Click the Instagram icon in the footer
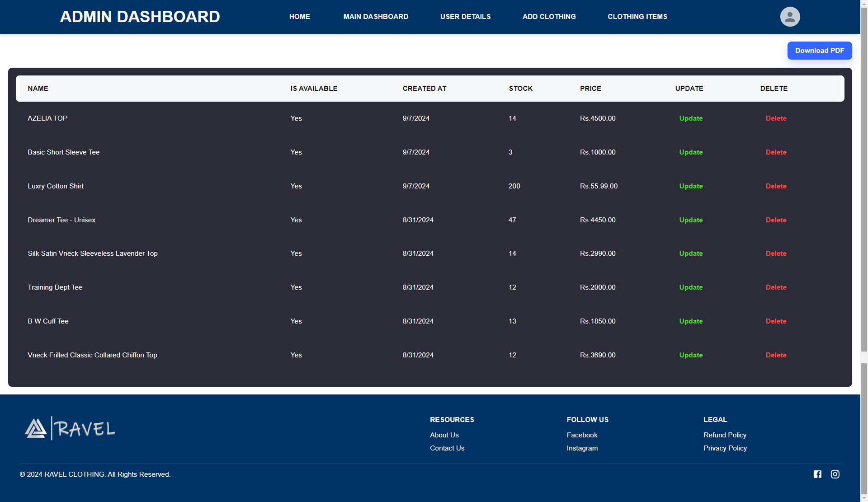 835,474
